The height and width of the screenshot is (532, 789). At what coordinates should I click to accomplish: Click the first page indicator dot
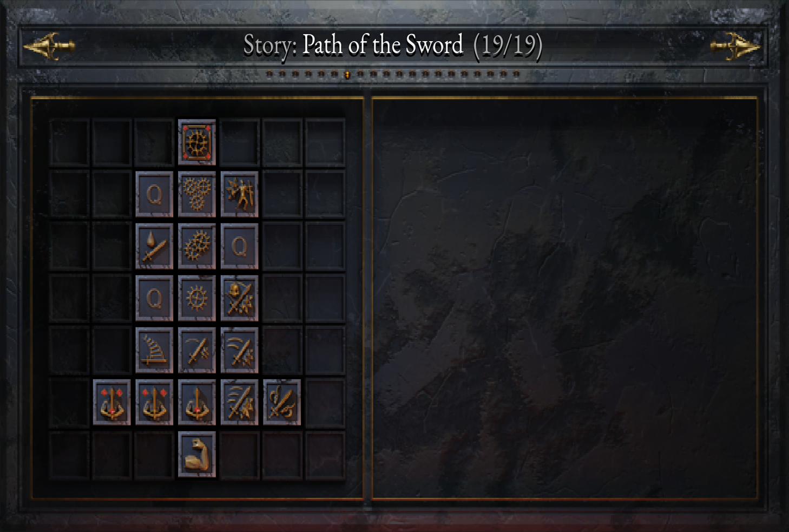click(269, 74)
